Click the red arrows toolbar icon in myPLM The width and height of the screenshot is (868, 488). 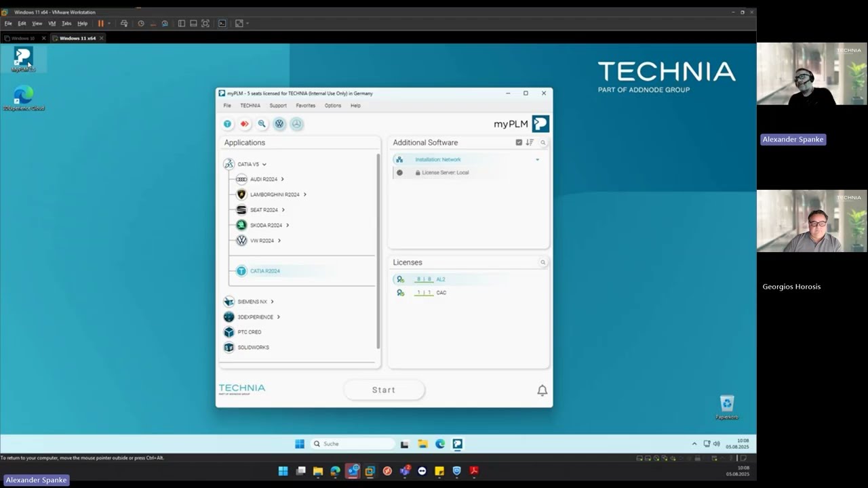[x=245, y=124]
